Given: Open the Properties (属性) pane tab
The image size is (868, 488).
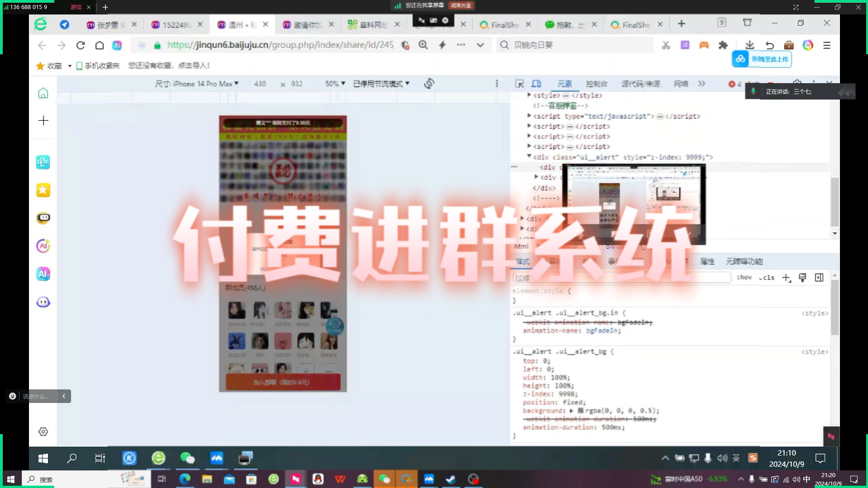Looking at the screenshot, I should pos(707,261).
